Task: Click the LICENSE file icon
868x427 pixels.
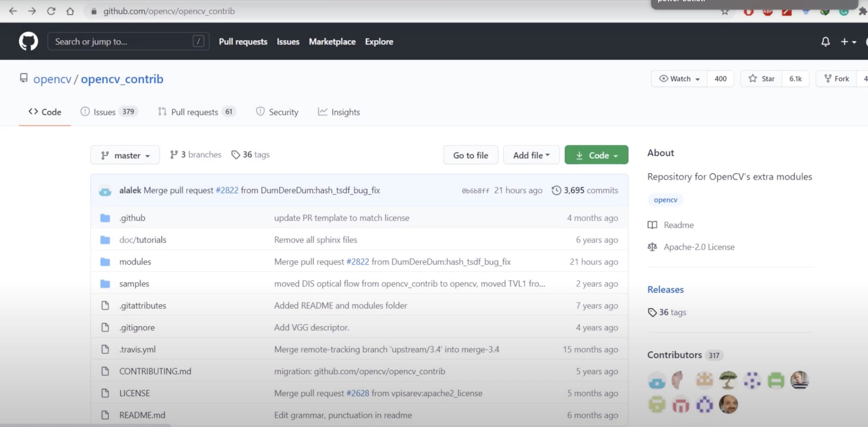Action: [x=105, y=393]
